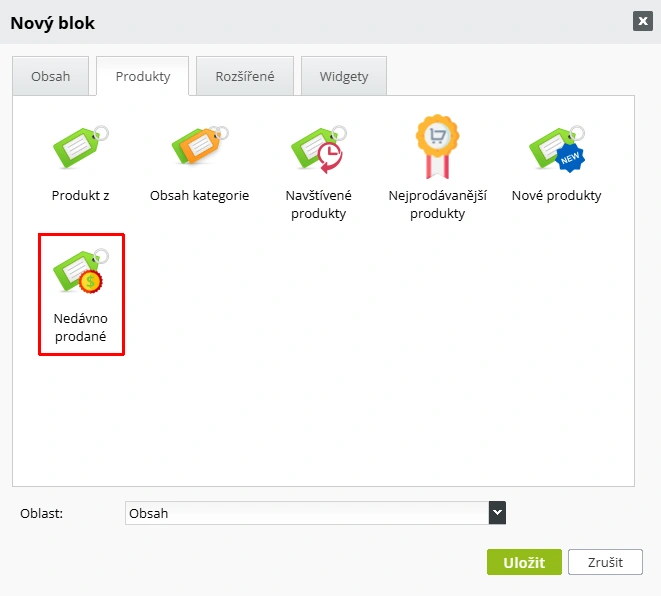Click the Zrušit button
Viewport: 661px width, 596px height.
click(x=605, y=562)
